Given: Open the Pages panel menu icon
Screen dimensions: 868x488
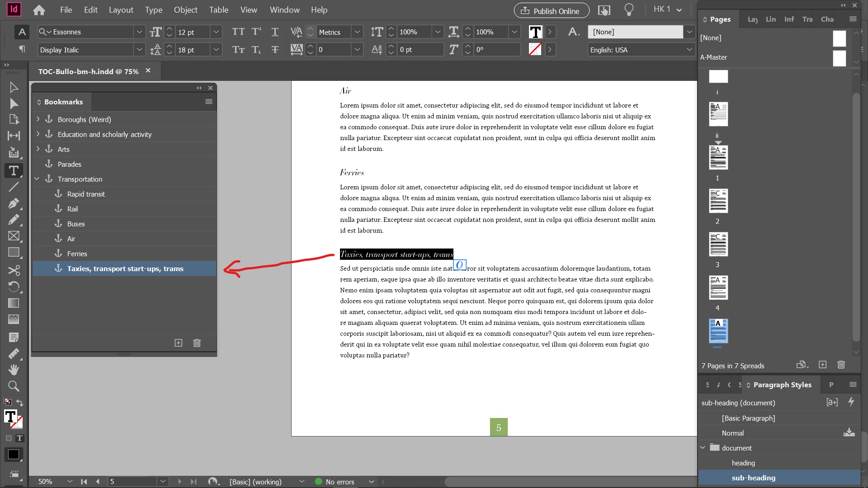Looking at the screenshot, I should point(853,19).
